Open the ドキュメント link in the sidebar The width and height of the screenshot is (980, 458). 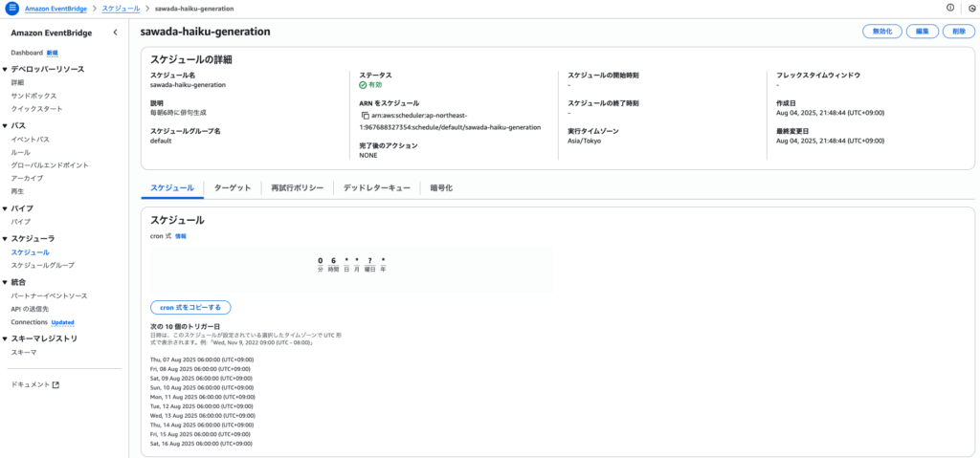point(31,385)
